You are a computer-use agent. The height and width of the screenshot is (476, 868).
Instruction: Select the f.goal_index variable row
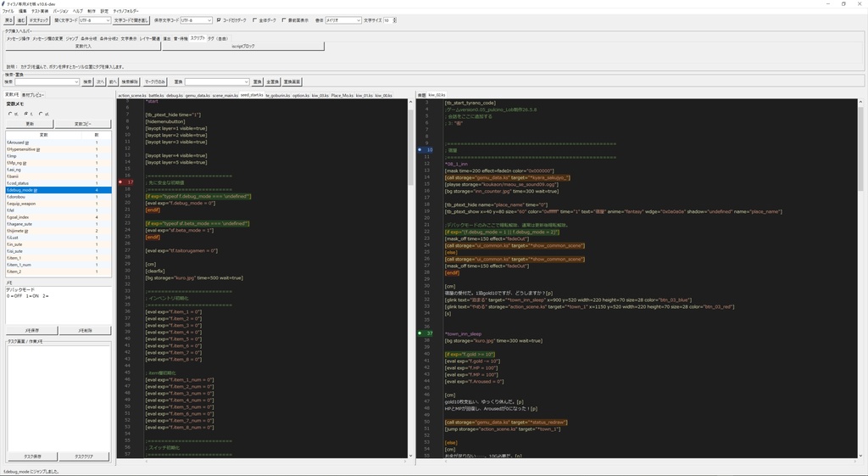point(58,217)
